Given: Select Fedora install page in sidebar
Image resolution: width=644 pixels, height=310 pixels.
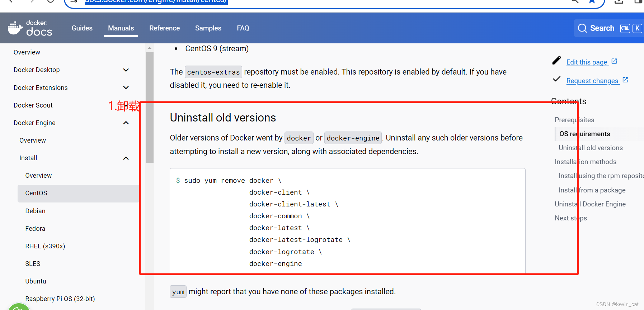Looking at the screenshot, I should pos(35,229).
